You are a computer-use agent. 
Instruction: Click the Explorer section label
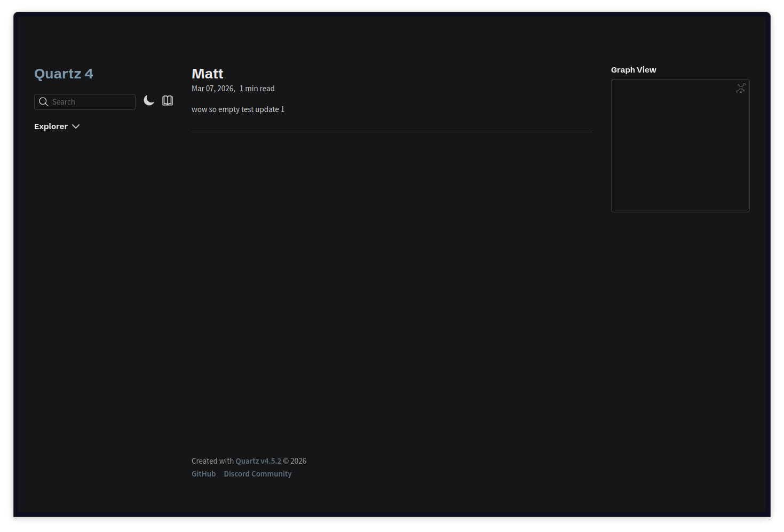(x=51, y=126)
